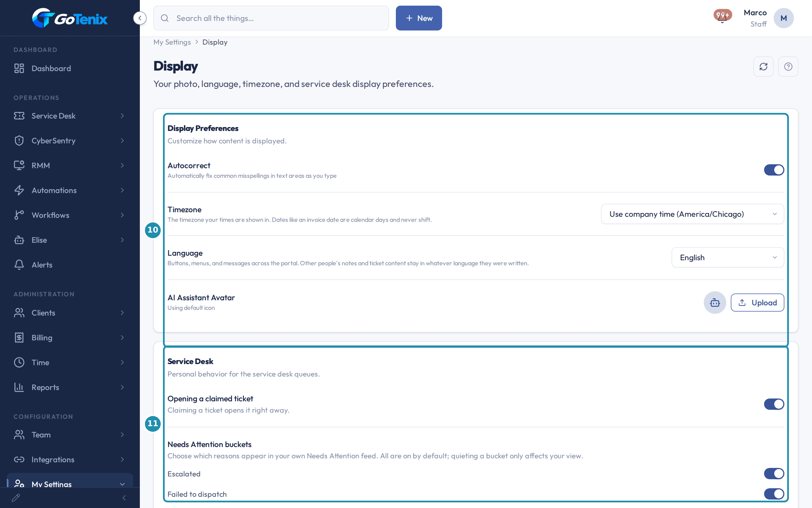
Task: Click the CyberSentry shield icon
Action: (19, 141)
